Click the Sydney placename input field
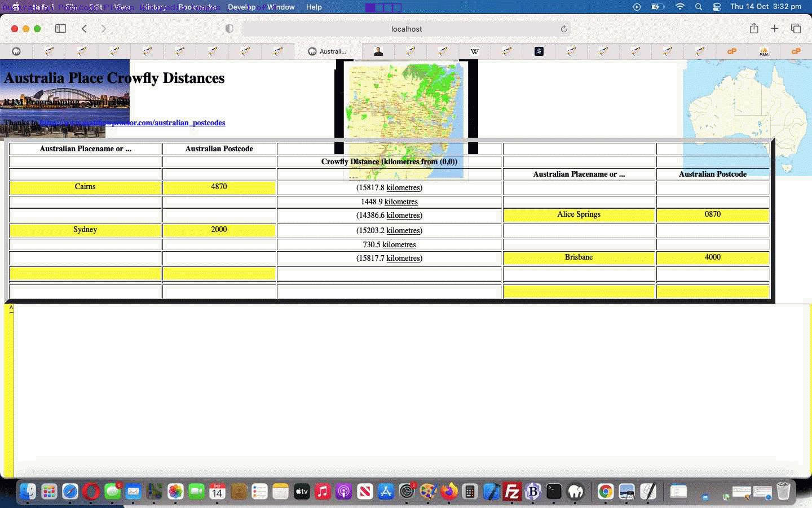The height and width of the screenshot is (508, 812). tap(85, 230)
